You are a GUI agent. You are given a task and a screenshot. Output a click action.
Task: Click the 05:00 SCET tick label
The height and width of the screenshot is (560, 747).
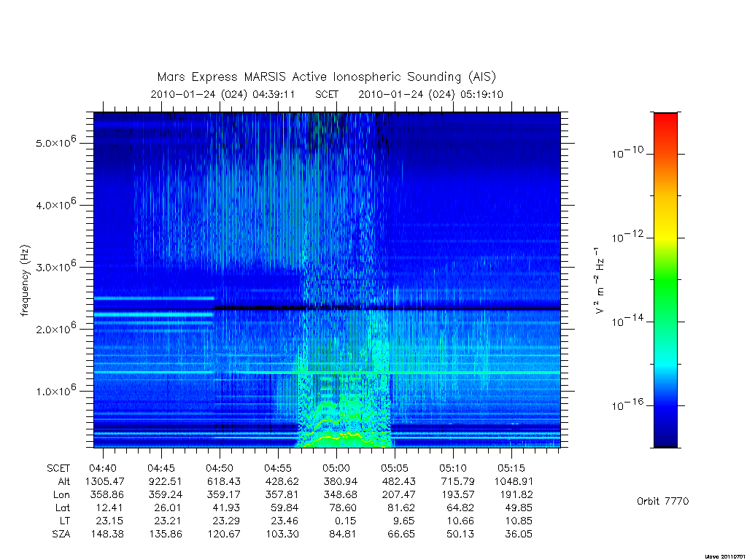pyautogui.click(x=337, y=468)
